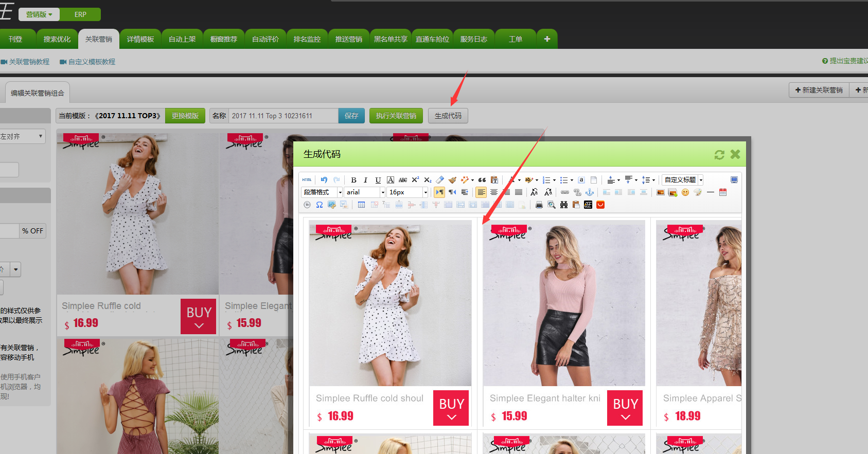The image size is (868, 454).
Task: Click the redo arrow in editor toolbar
Action: click(336, 180)
